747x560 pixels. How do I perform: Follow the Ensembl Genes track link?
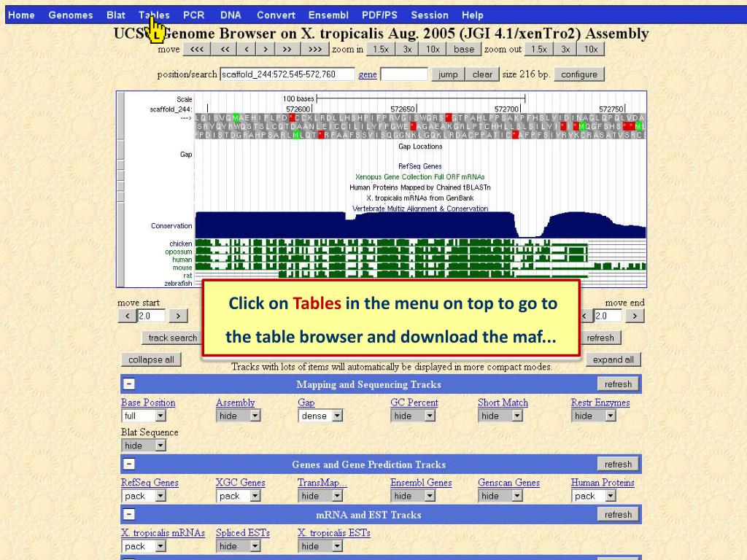tap(421, 483)
